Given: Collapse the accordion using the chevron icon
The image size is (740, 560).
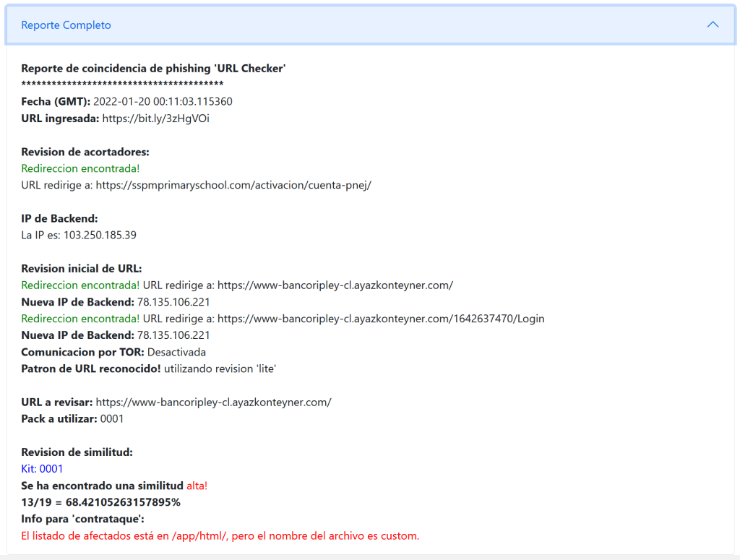Looking at the screenshot, I should click(x=713, y=25).
